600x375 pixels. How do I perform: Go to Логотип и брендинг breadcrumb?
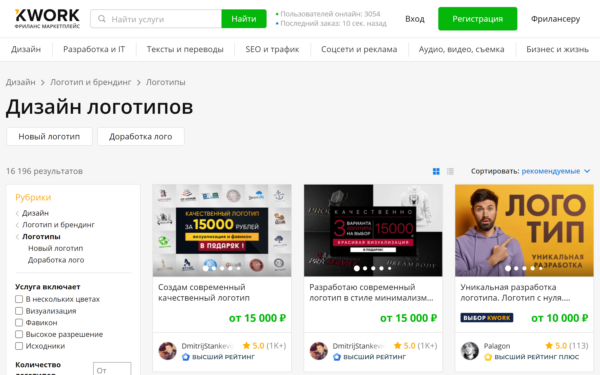click(x=91, y=82)
